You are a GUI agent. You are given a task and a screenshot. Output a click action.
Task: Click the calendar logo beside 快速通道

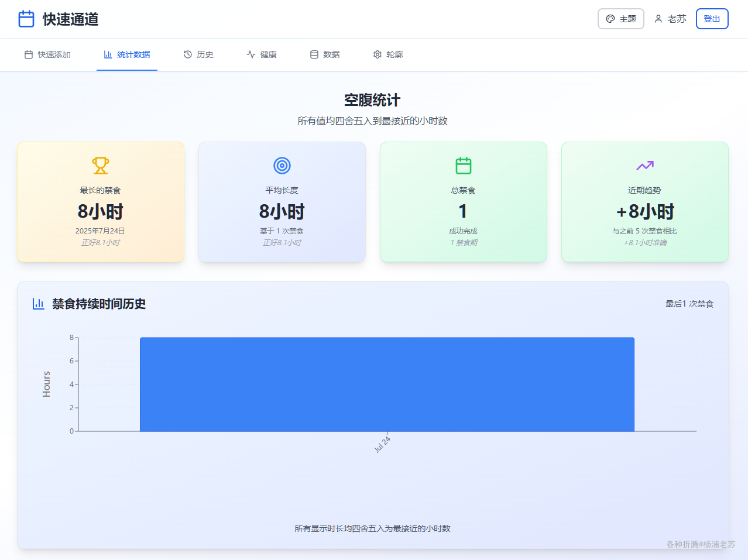click(x=26, y=19)
